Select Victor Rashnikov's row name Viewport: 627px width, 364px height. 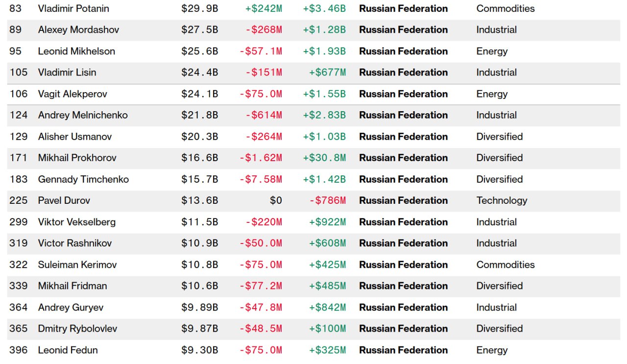[x=75, y=243]
